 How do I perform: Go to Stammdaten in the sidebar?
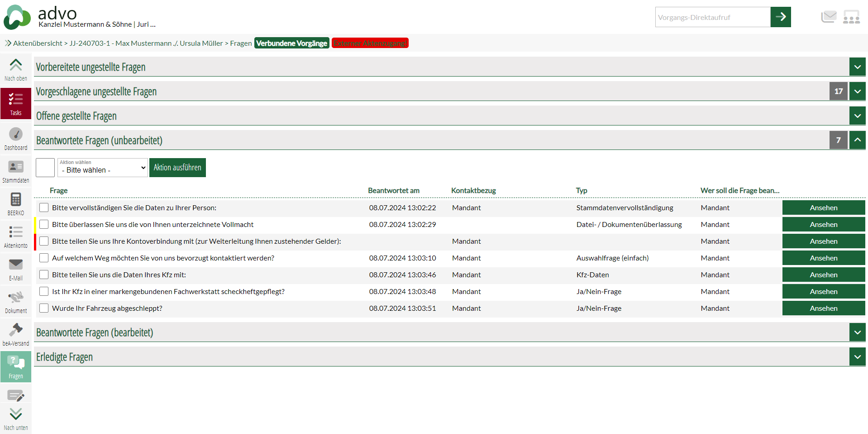click(x=16, y=171)
